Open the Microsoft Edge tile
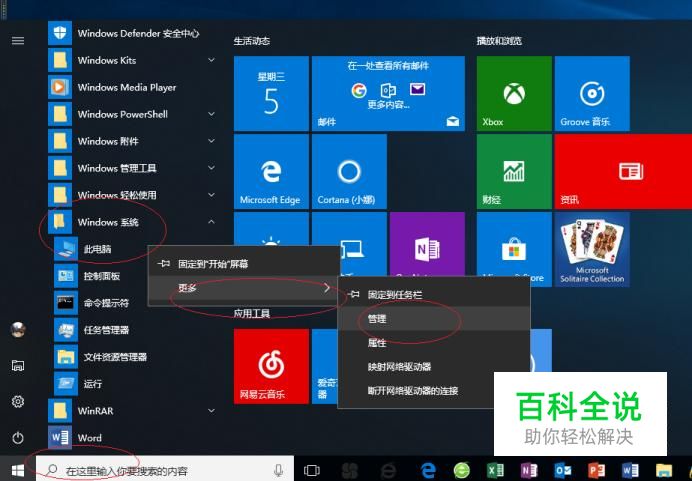Viewport: 692px width, 481px height. 271,172
